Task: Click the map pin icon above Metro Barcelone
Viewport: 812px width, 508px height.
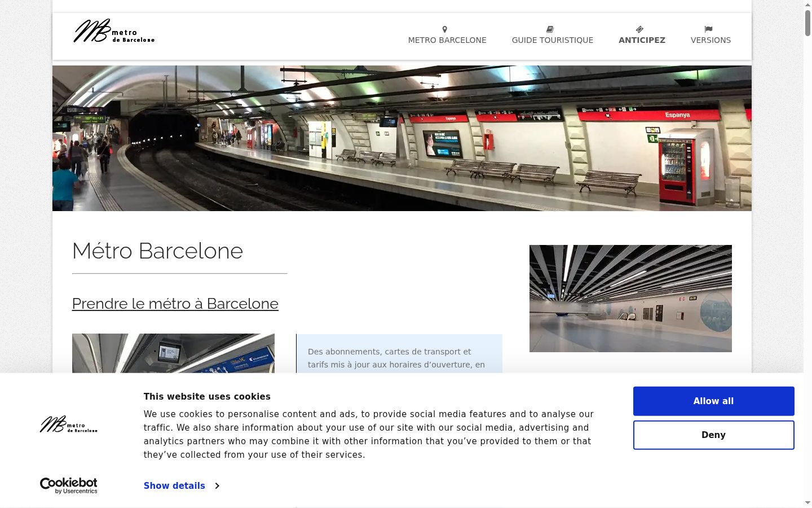Action: pyautogui.click(x=444, y=29)
